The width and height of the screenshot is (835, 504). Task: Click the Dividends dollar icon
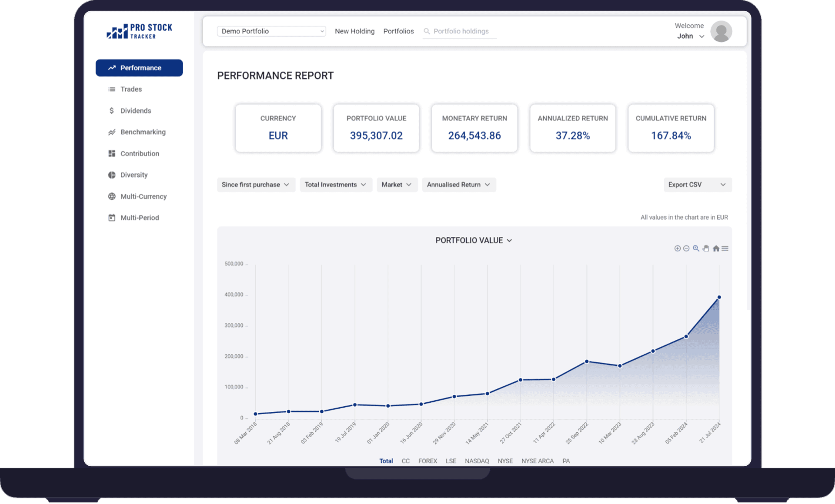click(112, 110)
